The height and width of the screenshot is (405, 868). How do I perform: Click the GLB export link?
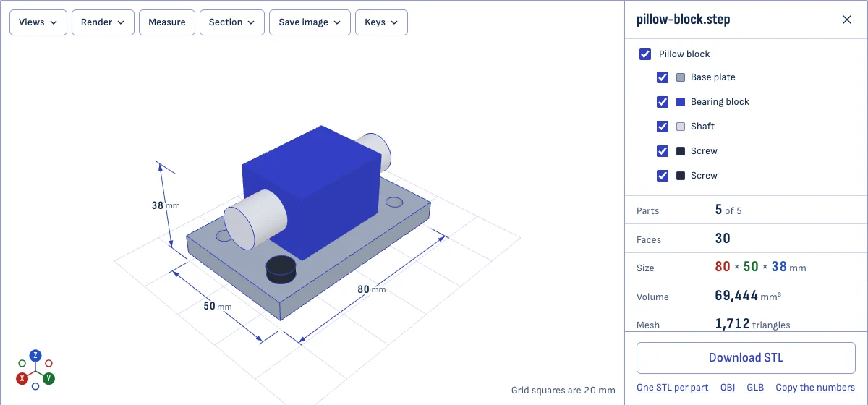point(755,388)
